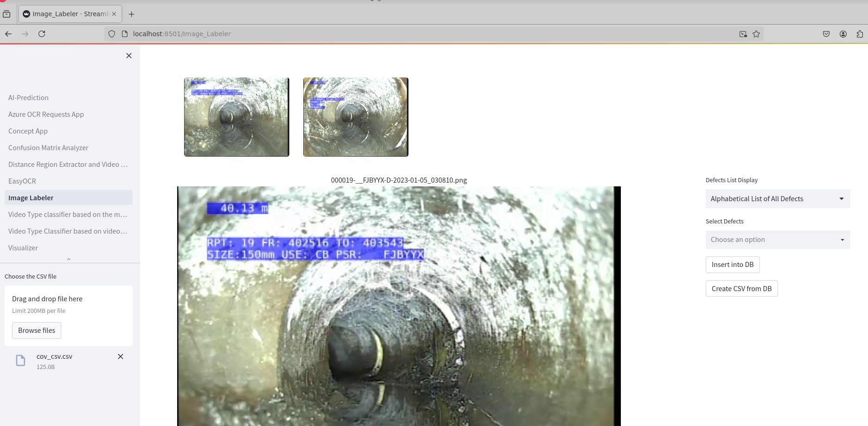
Task: Open a new browser tab with plus icon
Action: (132, 14)
